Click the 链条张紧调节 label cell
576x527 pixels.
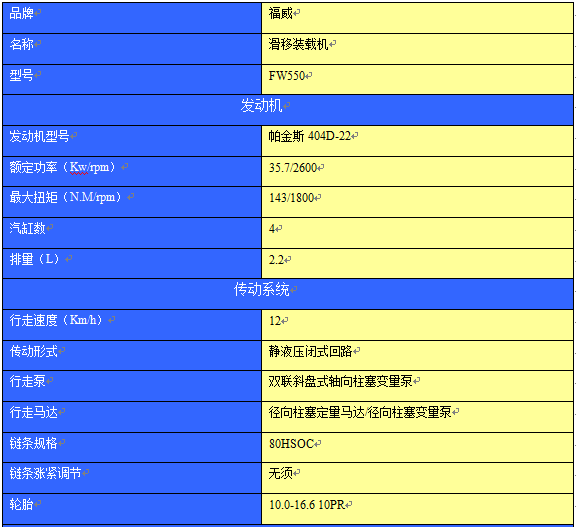click(x=132, y=478)
